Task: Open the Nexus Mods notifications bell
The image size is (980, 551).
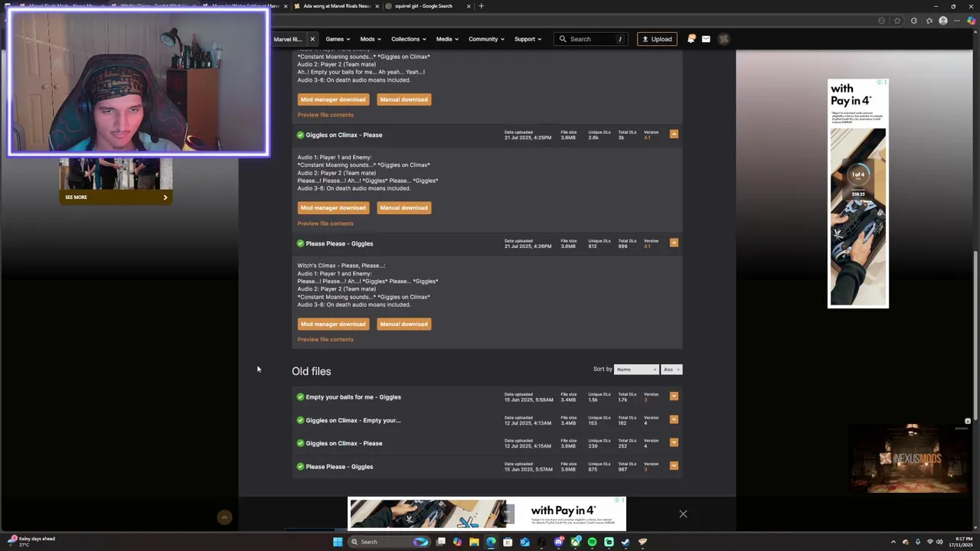Action: coord(691,39)
